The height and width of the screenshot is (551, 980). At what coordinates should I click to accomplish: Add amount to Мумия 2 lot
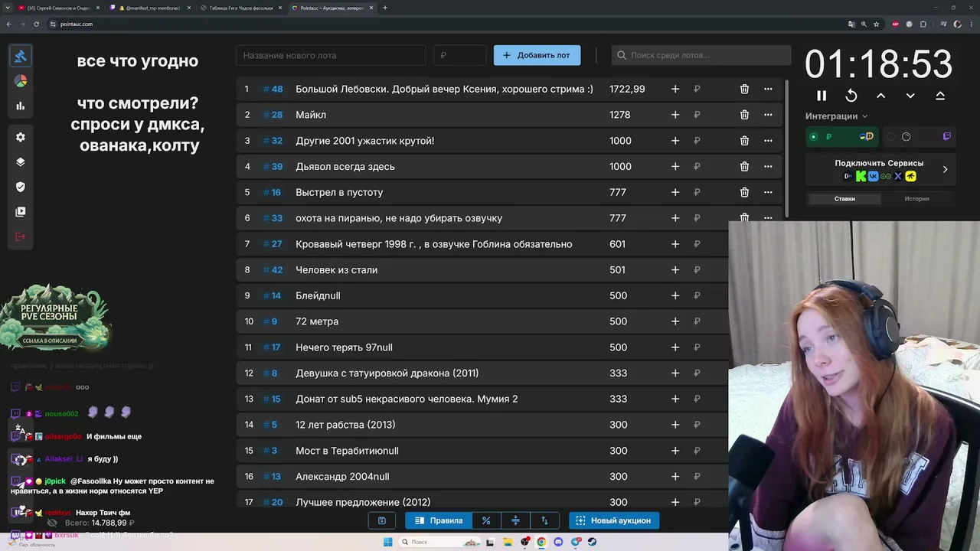675,399
